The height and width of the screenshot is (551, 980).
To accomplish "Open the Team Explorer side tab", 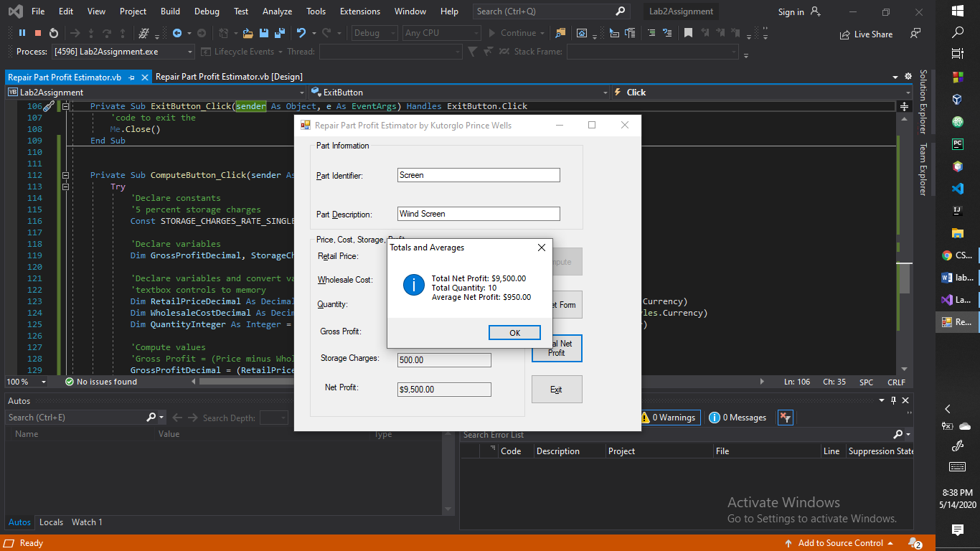I will point(923,169).
